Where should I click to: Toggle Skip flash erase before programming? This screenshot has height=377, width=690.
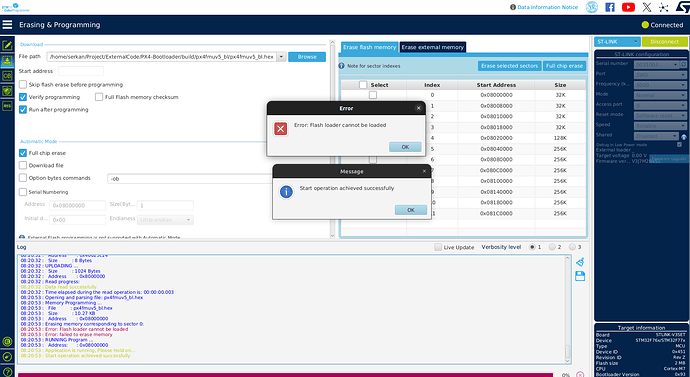23,84
